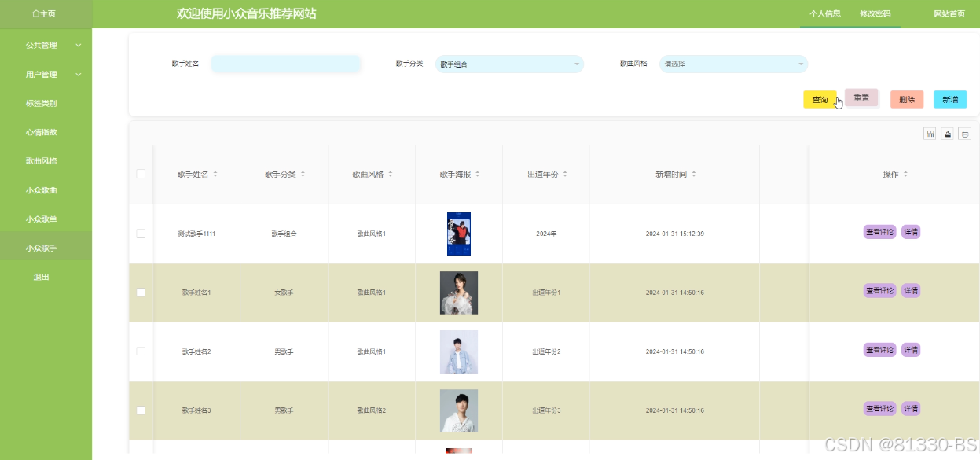This screenshot has height=460, width=980.
Task: Click the 歌曲风格2 cell in 歌手姓名3 row
Action: click(x=372, y=410)
